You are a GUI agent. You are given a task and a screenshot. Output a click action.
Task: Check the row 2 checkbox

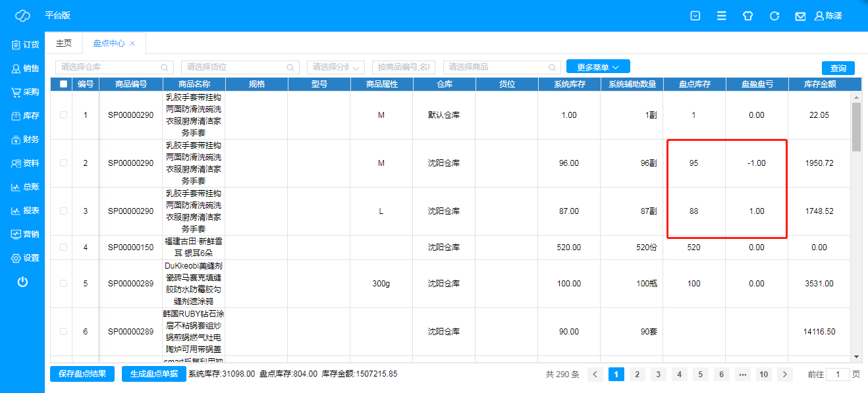pos(63,163)
